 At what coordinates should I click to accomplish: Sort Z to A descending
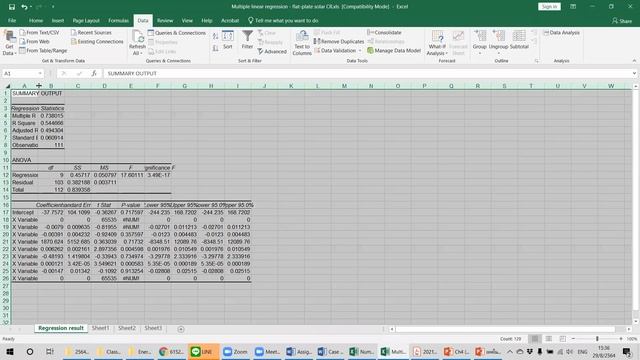point(216,48)
